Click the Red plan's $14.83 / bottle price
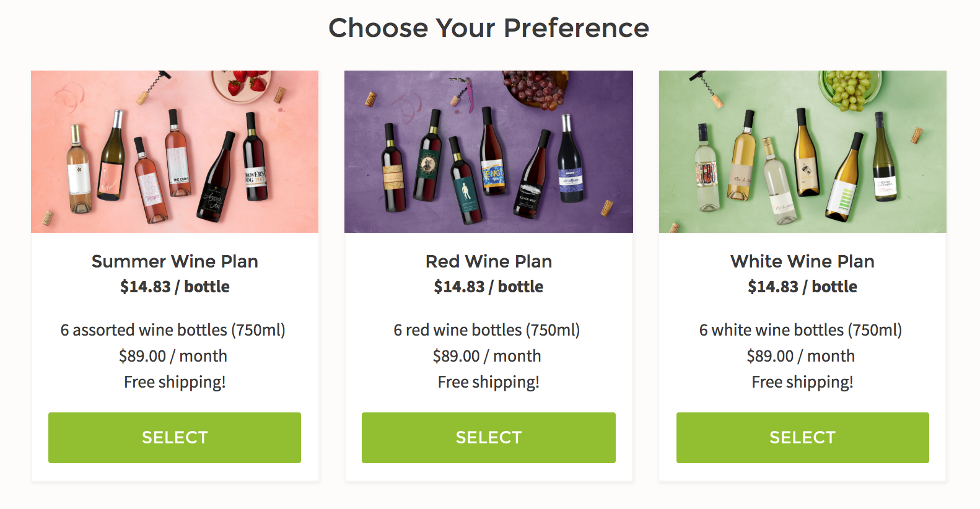The height and width of the screenshot is (509, 980). (488, 287)
